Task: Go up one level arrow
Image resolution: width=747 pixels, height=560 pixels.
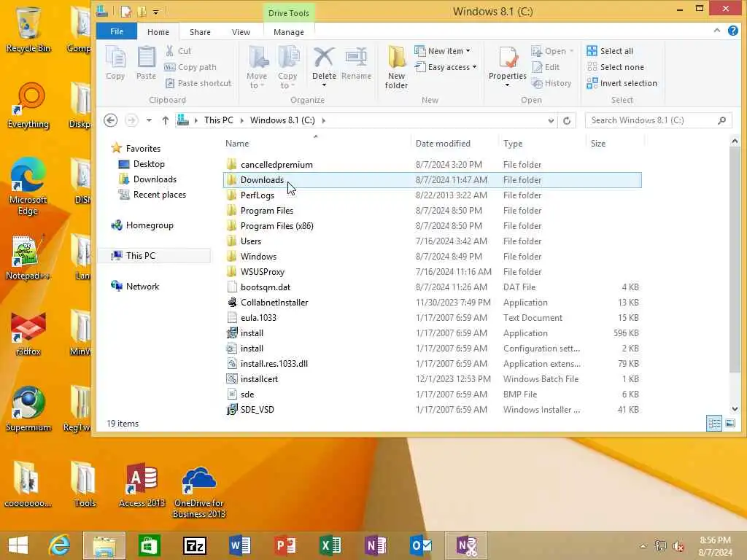Action: coord(166,120)
